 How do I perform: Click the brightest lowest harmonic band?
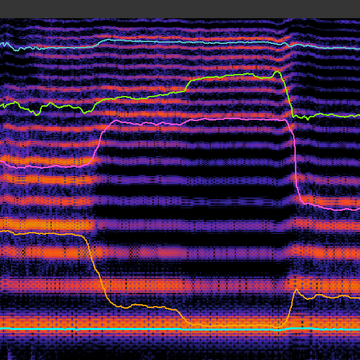[x=180, y=322]
